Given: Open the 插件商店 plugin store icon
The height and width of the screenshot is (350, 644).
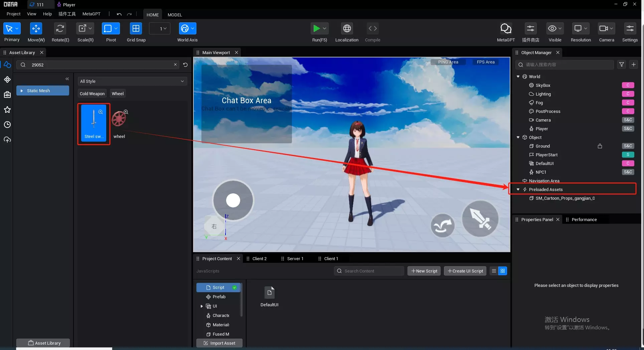Looking at the screenshot, I should 530,28.
